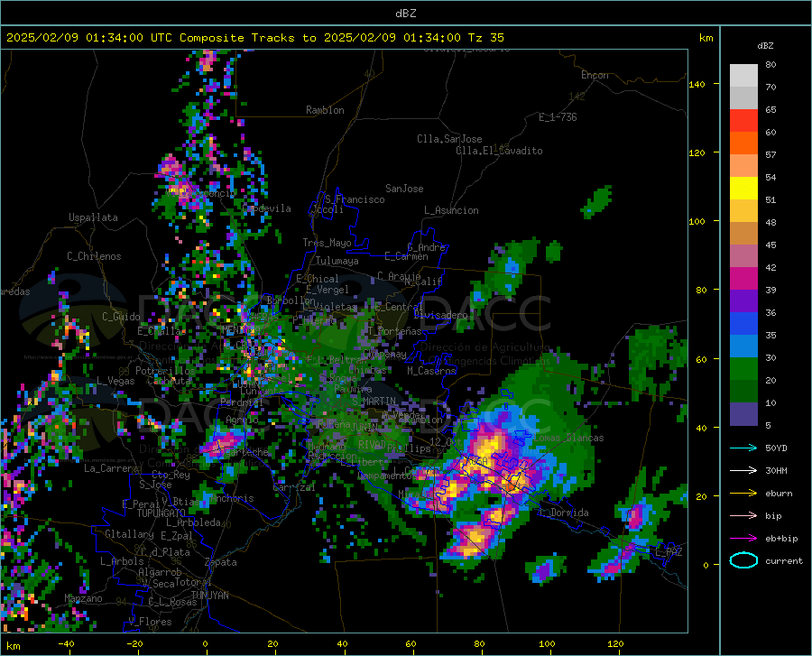The image size is (812, 656).
Task: Click the 'Tz 35' threshold text in header
Action: [x=485, y=37]
